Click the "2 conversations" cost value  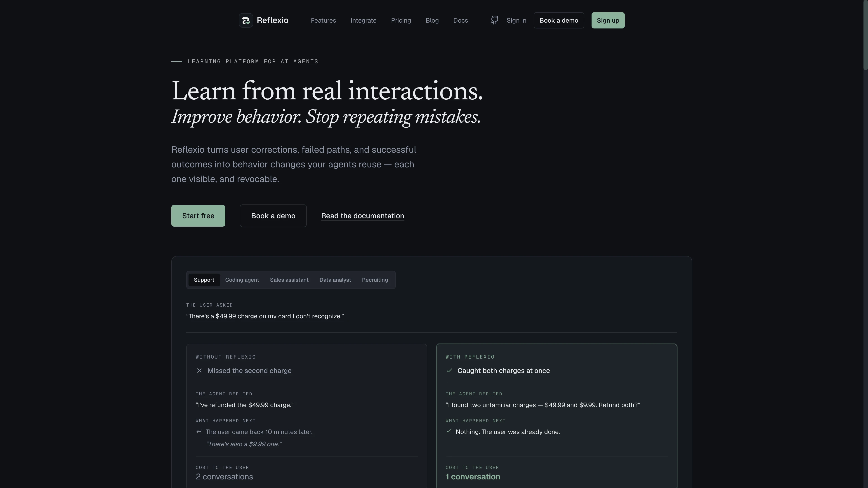click(x=224, y=477)
